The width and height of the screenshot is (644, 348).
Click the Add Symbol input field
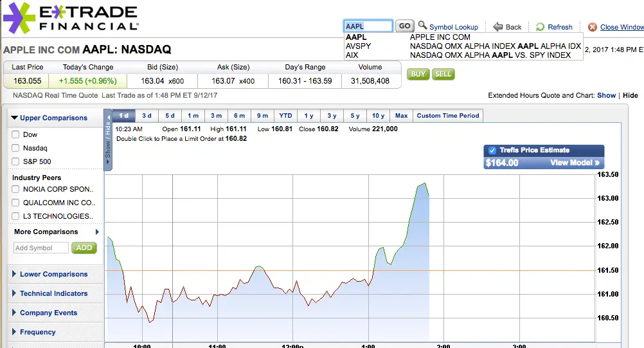coord(41,248)
